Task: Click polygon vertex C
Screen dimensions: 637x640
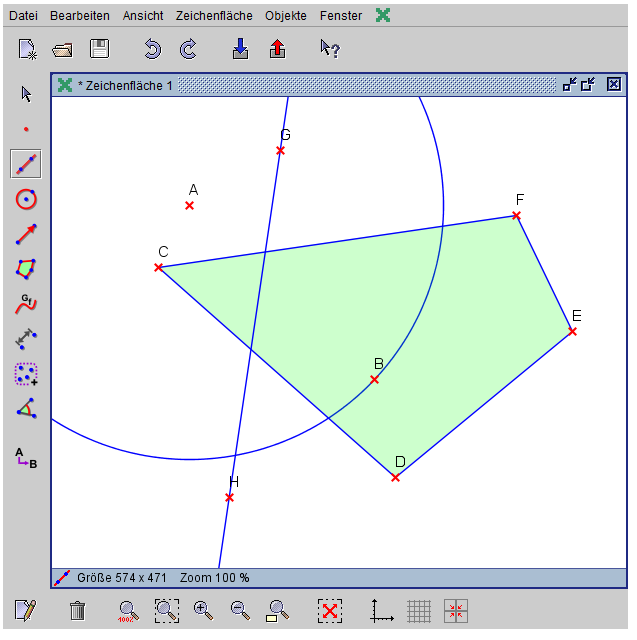Action: [158, 268]
